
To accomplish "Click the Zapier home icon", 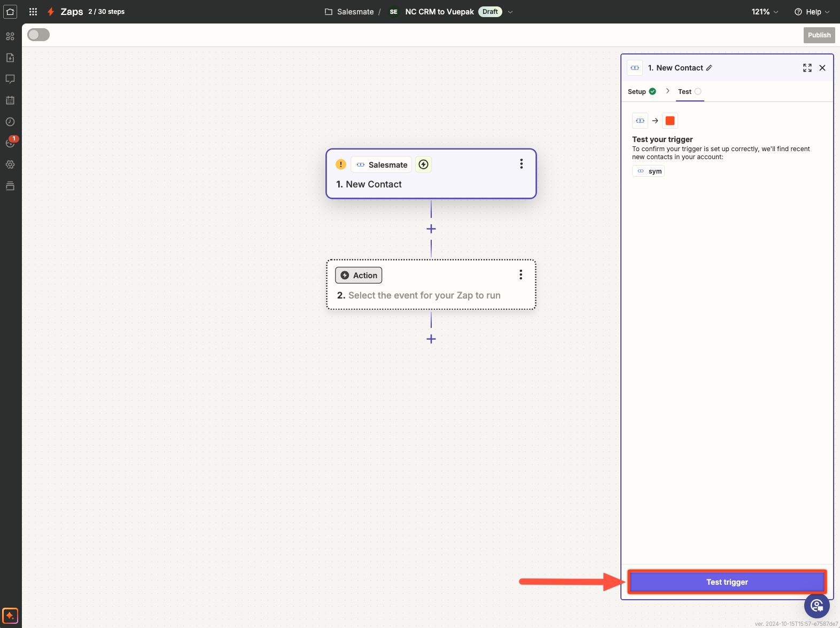I will [x=10, y=11].
